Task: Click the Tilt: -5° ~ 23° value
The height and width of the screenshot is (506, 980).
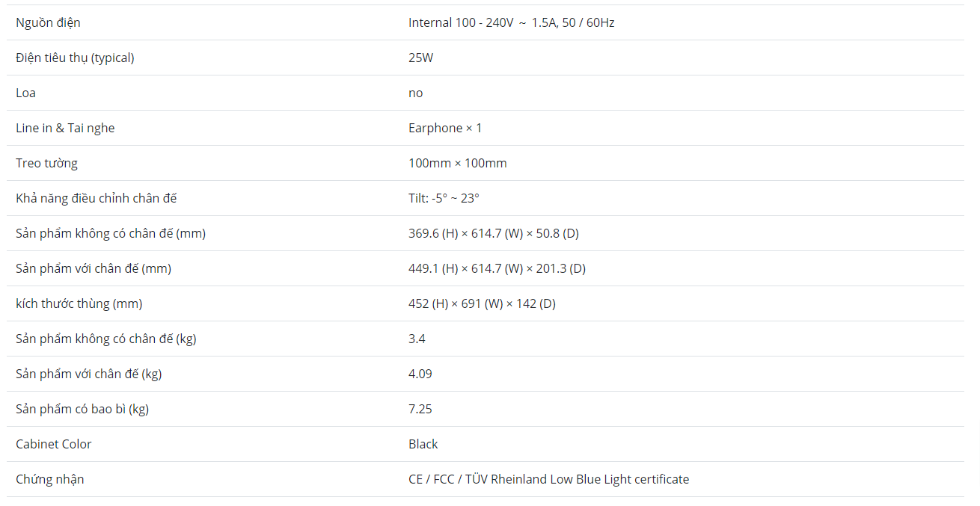Action: (x=444, y=198)
